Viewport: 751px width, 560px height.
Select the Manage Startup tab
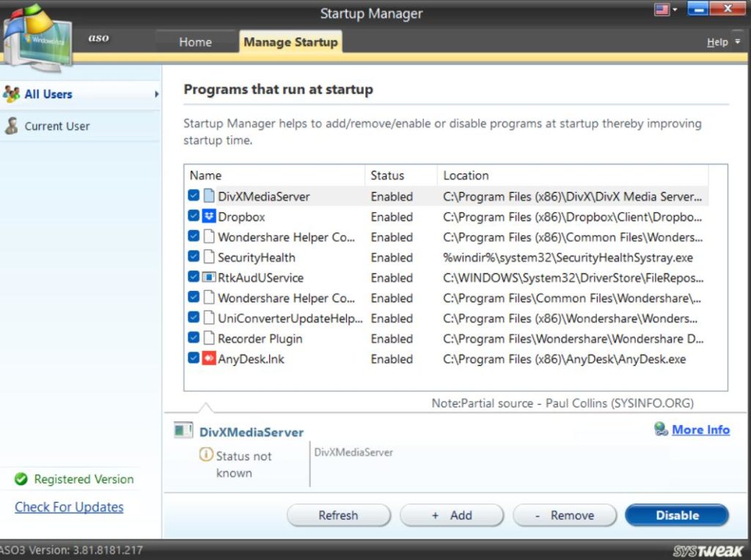coord(290,42)
